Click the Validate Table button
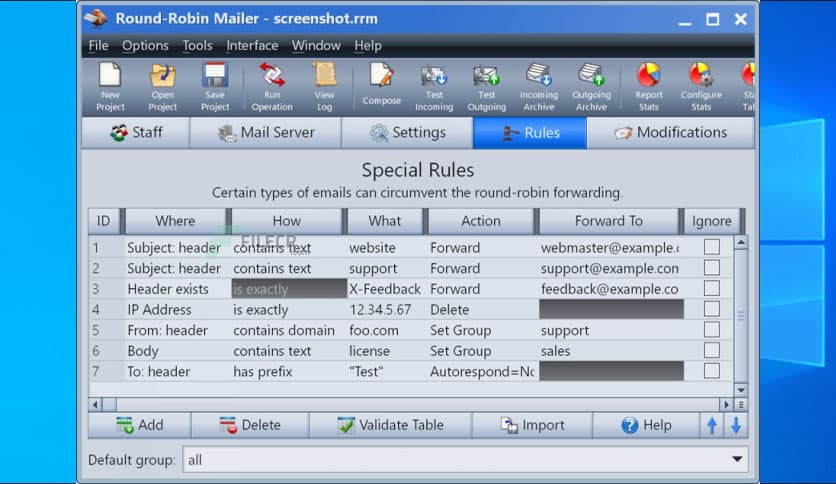This screenshot has width=836, height=484. coord(390,425)
